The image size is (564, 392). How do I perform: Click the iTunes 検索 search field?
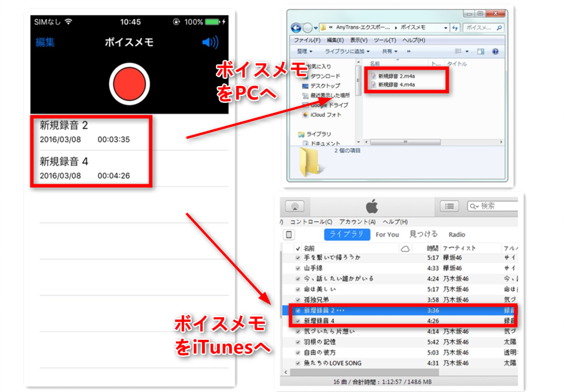[x=493, y=206]
